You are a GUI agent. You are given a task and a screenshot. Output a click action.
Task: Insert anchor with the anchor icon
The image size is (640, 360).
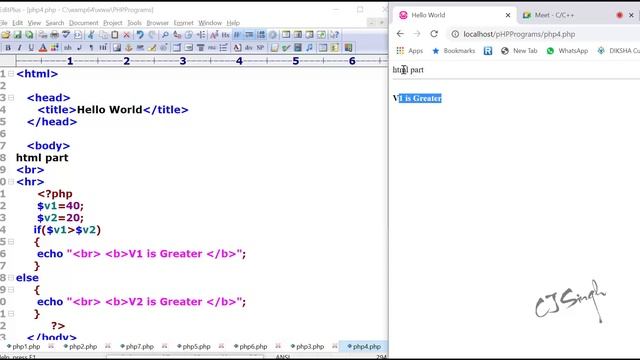[x=129, y=48]
